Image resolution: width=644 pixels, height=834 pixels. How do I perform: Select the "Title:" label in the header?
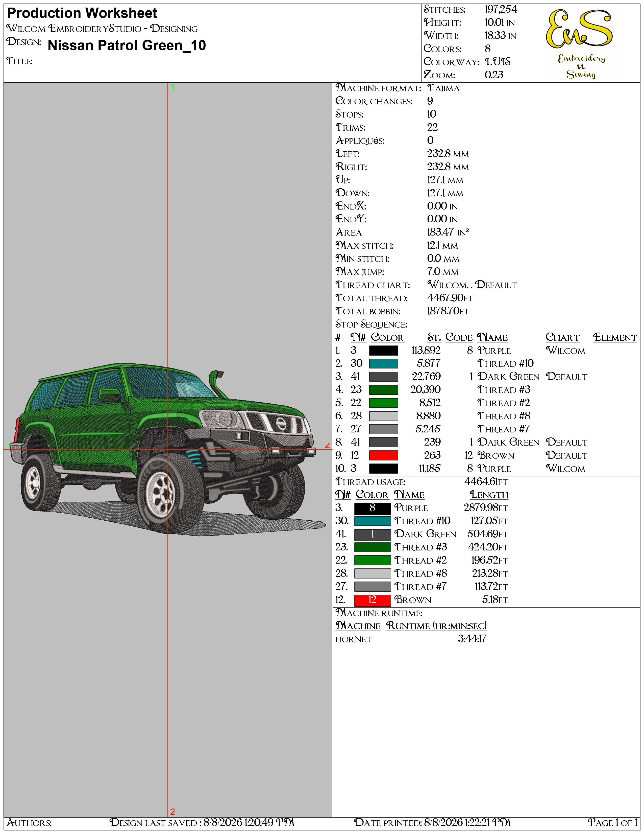[x=19, y=61]
